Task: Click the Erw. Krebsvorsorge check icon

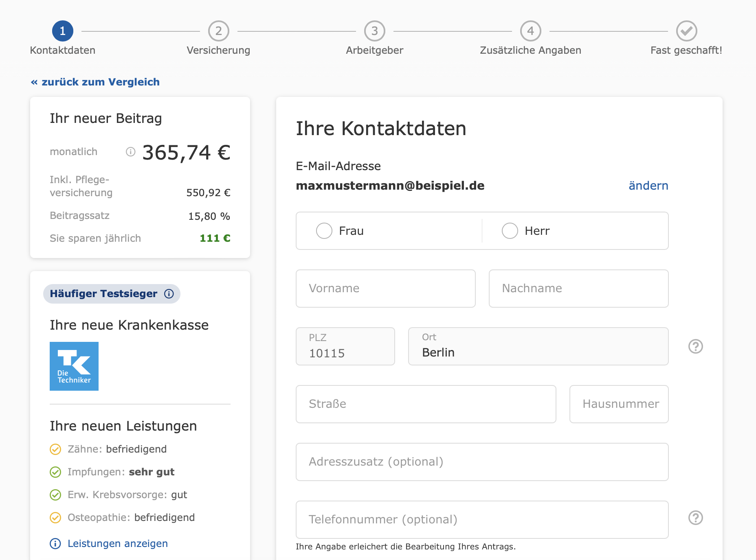Action: (x=55, y=495)
